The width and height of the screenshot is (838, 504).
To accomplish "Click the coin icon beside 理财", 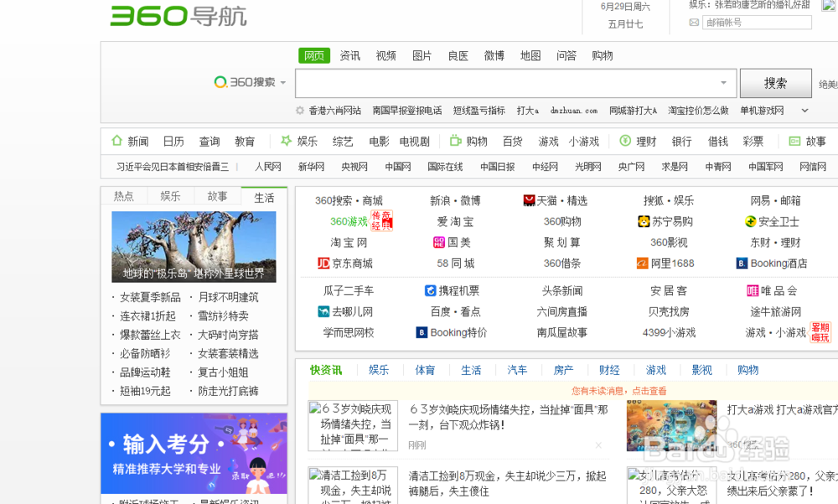I will click(x=625, y=141).
